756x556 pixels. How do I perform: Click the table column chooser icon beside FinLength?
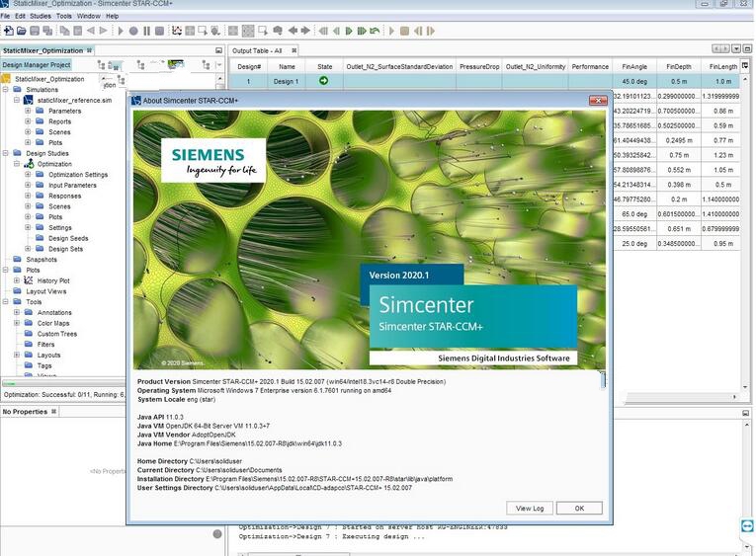pos(745,66)
